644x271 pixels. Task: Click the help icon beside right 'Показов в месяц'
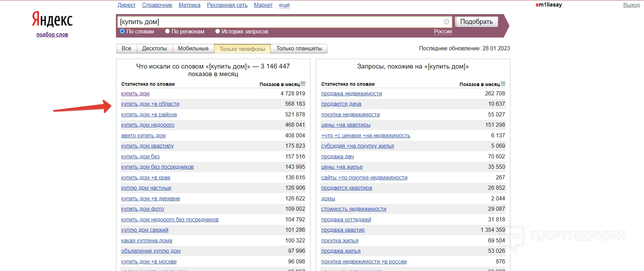pos(503,84)
